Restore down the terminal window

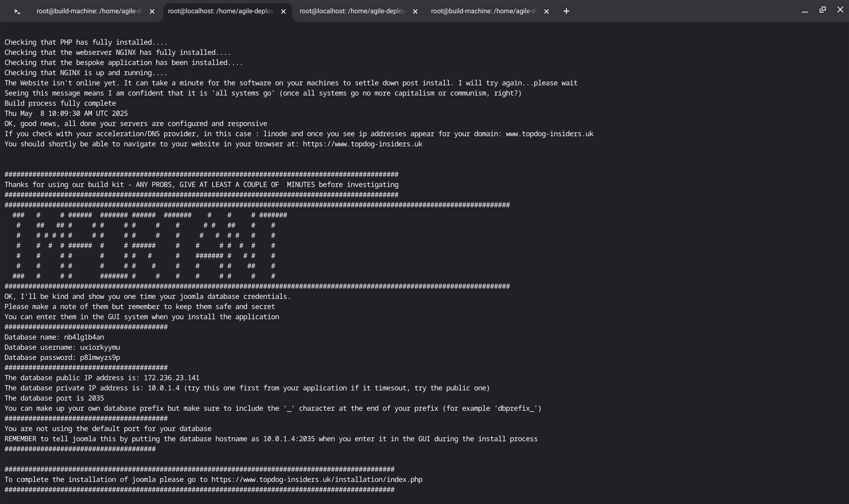pos(822,10)
